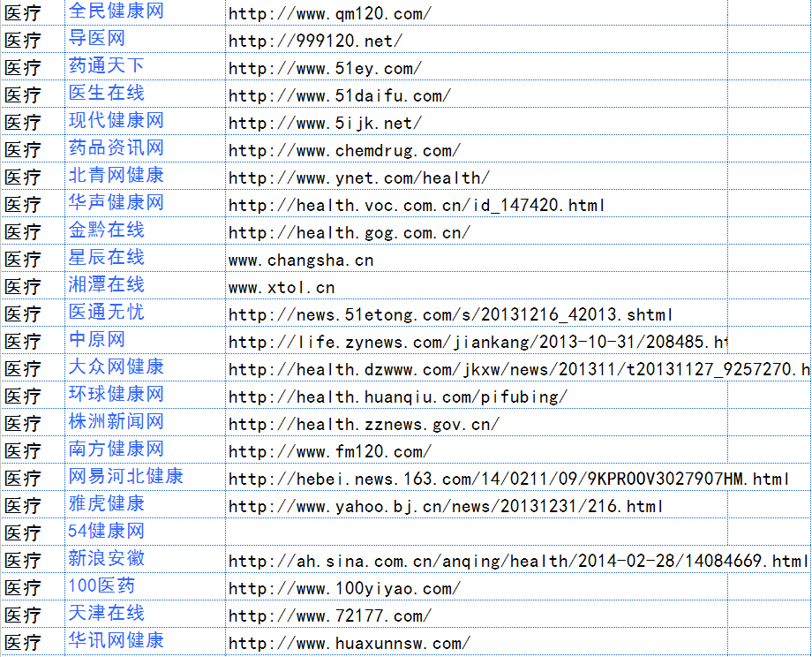Select the 医疗 cell in the 华讯网健康 row

pyautogui.click(x=33, y=642)
